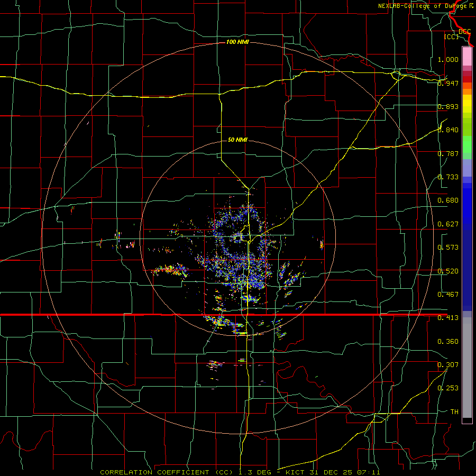Select the 0.680 legend value

pyautogui.click(x=448, y=200)
